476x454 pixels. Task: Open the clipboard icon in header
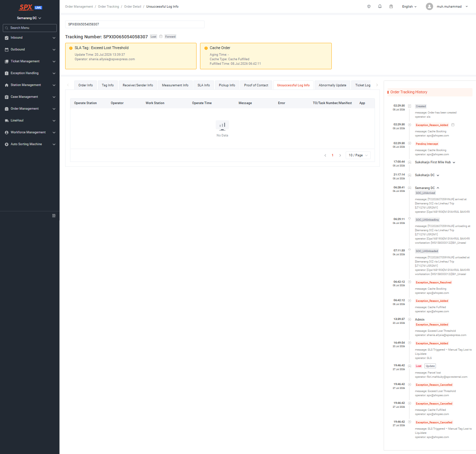[391, 6]
